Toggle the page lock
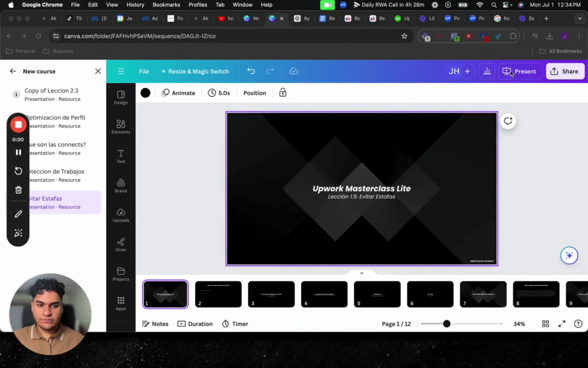Image resolution: width=588 pixels, height=368 pixels. click(x=283, y=93)
